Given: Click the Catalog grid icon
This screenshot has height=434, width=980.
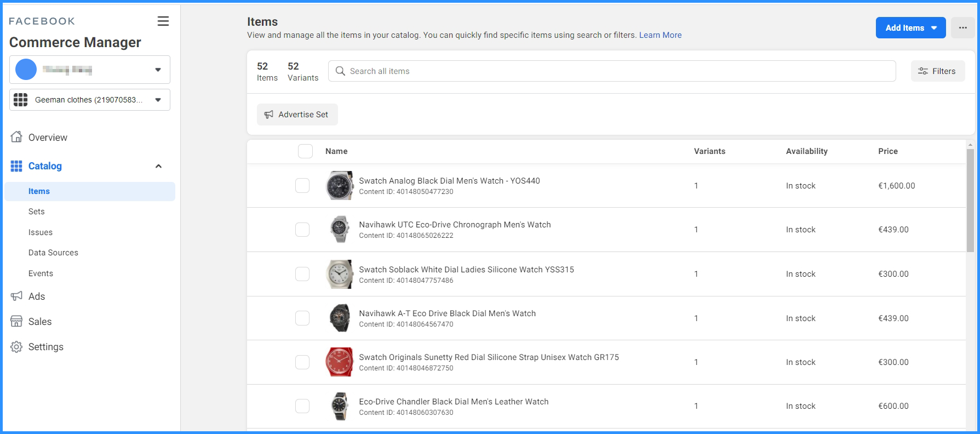Looking at the screenshot, I should point(16,166).
